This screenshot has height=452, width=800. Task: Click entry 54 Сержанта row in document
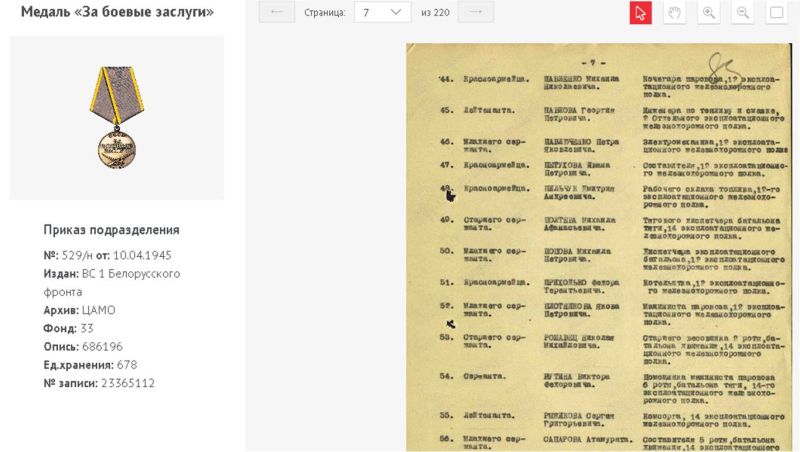[607, 388]
